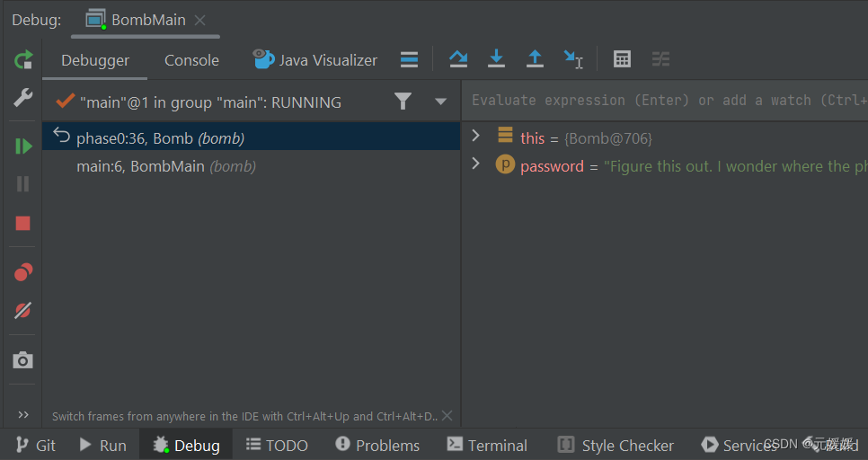Take thread dump camera icon
The width and height of the screenshot is (868, 460).
[22, 360]
